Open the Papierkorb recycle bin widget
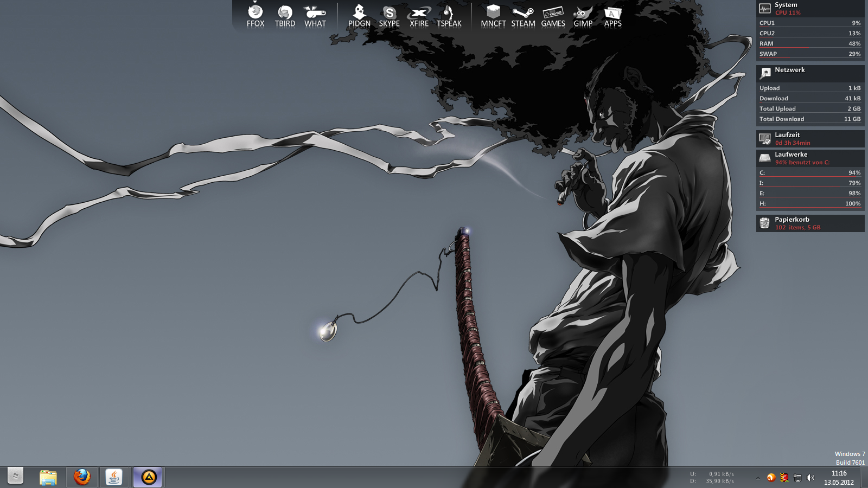Screen dimensions: 868x488 pos(810,223)
